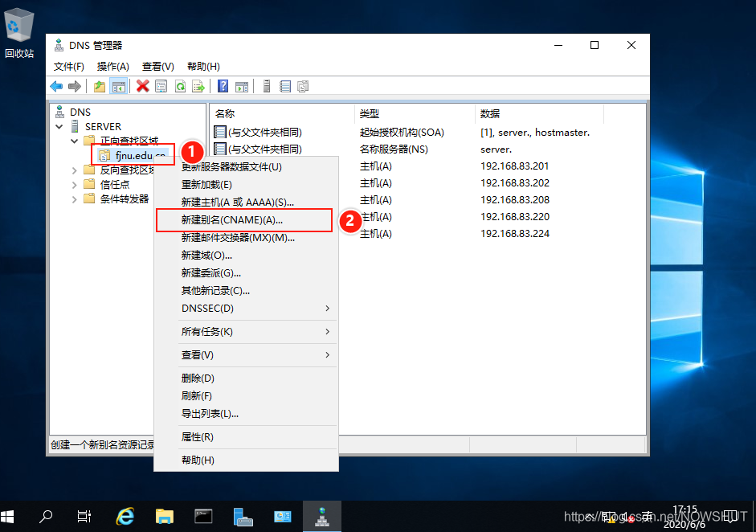Collapse the SERVER tree node
Image resolution: width=756 pixels, height=532 pixels.
(x=59, y=126)
